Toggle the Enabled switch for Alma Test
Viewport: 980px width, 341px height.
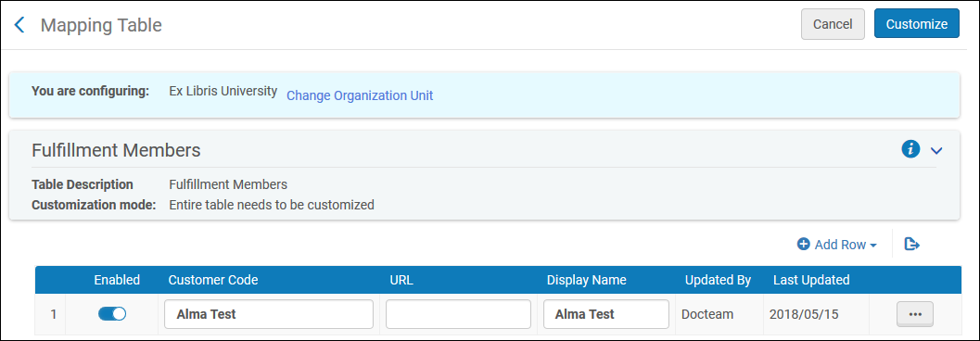pos(112,314)
